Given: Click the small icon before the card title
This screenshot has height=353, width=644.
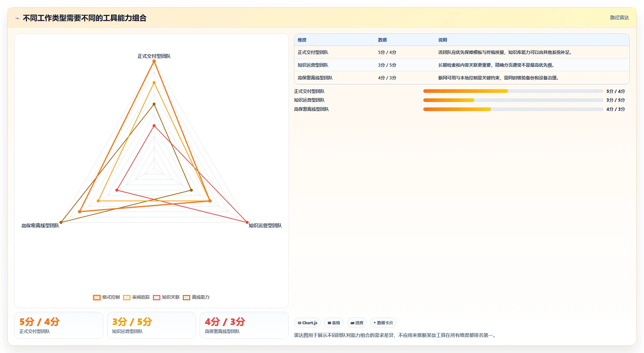Looking at the screenshot, I should [17, 18].
